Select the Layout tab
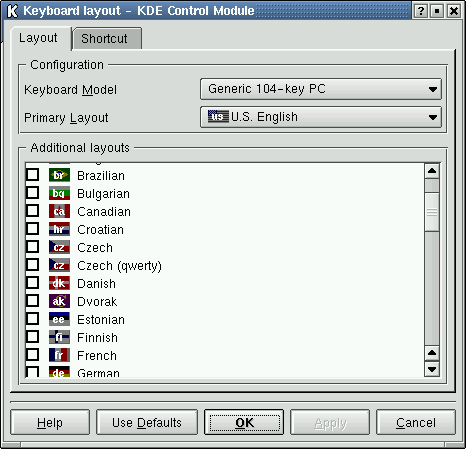The height and width of the screenshot is (449, 466). click(41, 38)
